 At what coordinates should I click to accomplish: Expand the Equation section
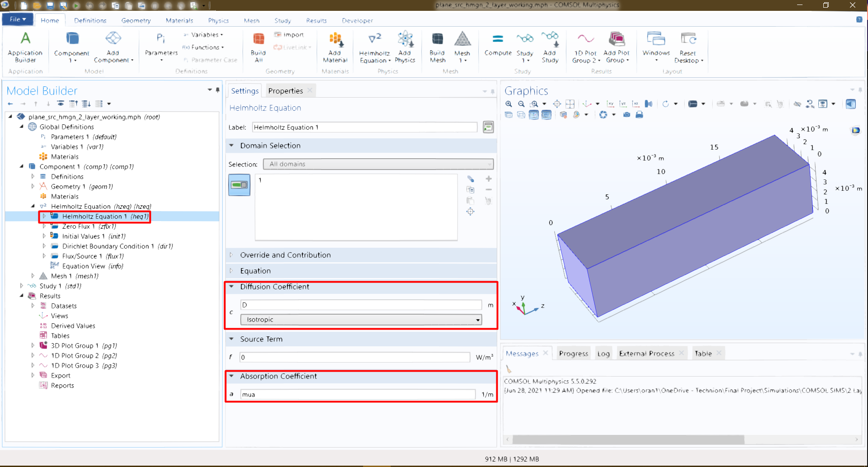pyautogui.click(x=256, y=271)
